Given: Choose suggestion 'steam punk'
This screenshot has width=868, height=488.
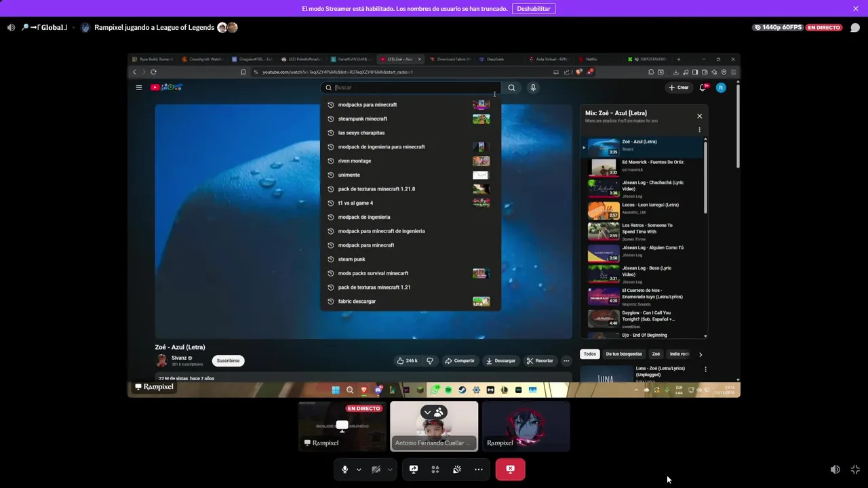Looking at the screenshot, I should click(410, 259).
